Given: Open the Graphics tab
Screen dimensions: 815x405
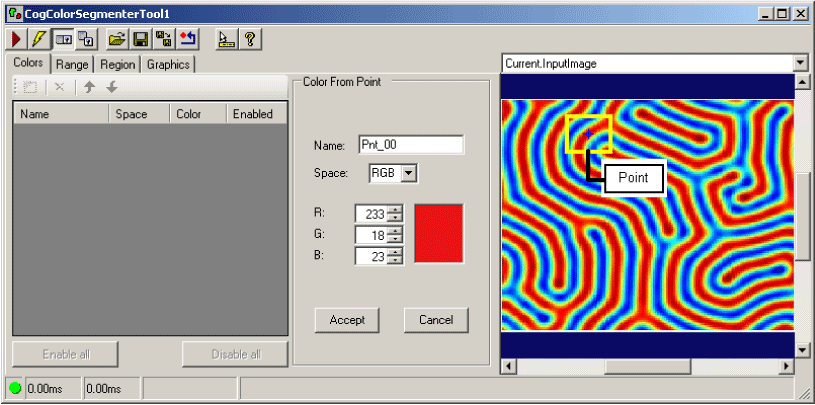Looking at the screenshot, I should pyautogui.click(x=168, y=65).
